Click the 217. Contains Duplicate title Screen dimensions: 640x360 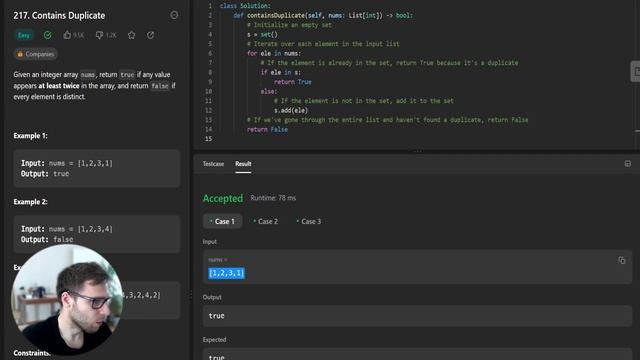[59, 16]
